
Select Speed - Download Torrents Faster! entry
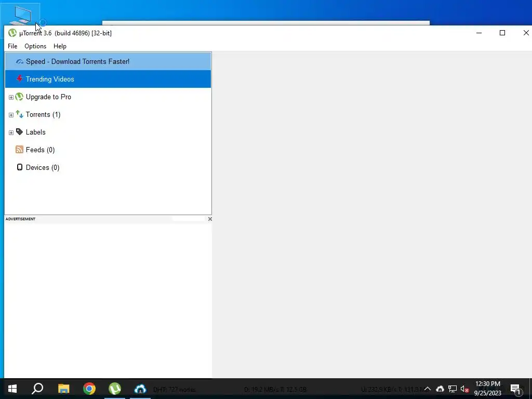tap(108, 61)
